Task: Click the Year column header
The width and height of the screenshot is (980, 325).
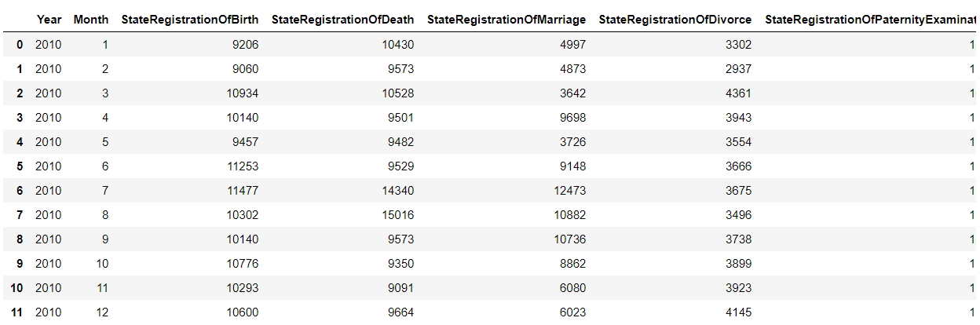Action: pyautogui.click(x=48, y=19)
